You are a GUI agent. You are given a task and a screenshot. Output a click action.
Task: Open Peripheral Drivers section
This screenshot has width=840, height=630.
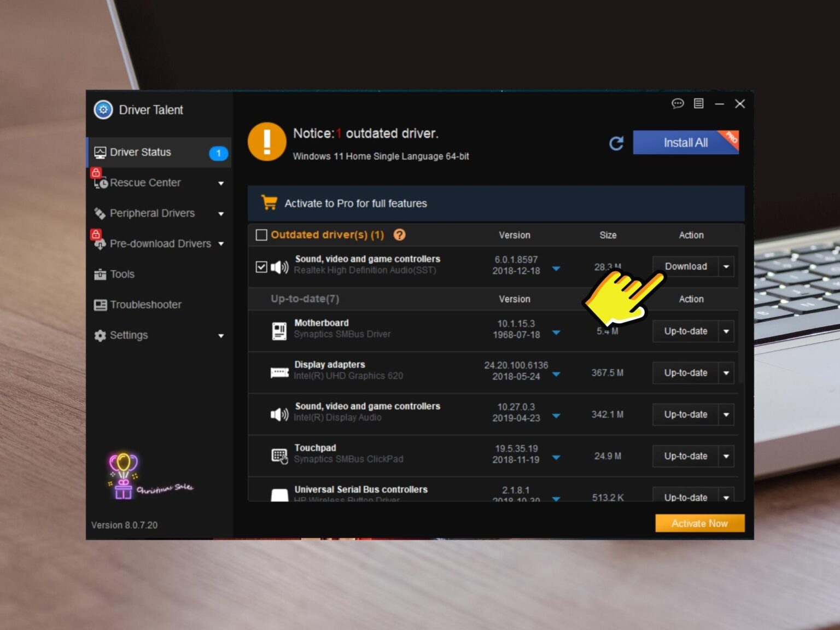tap(159, 213)
